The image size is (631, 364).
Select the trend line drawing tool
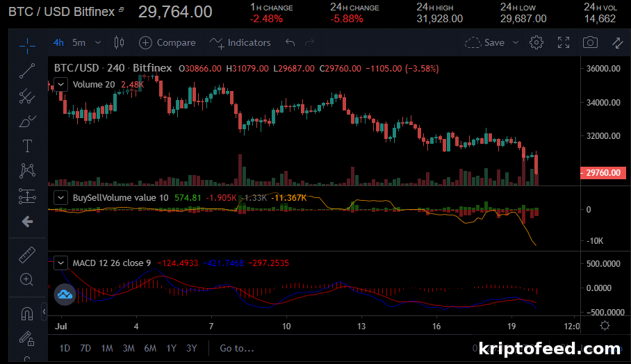coord(27,71)
